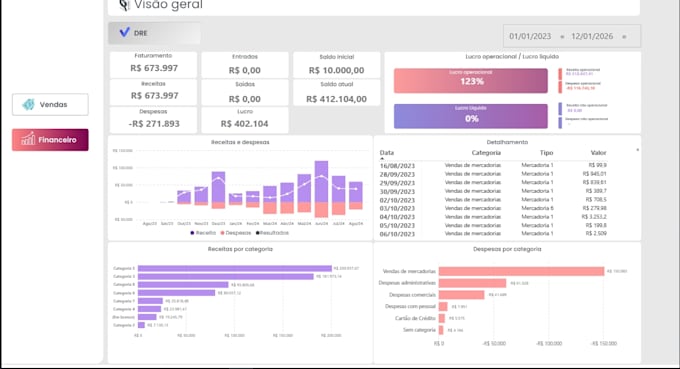Select the 16/08/2023 table row
680x369 pixels.
click(493, 165)
